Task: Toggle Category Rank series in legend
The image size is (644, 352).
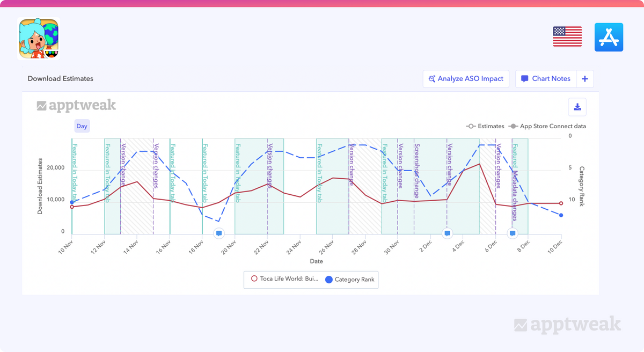Action: pyautogui.click(x=350, y=279)
